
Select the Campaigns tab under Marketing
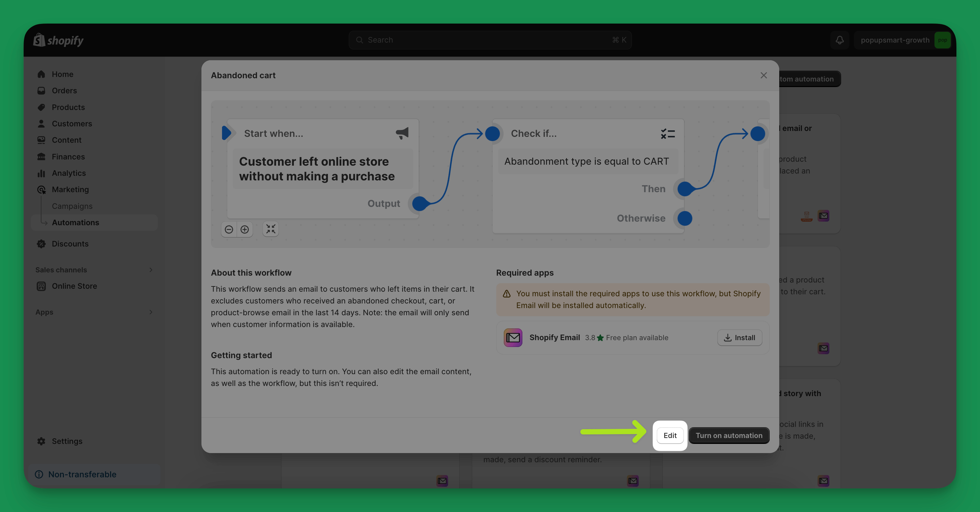tap(72, 206)
